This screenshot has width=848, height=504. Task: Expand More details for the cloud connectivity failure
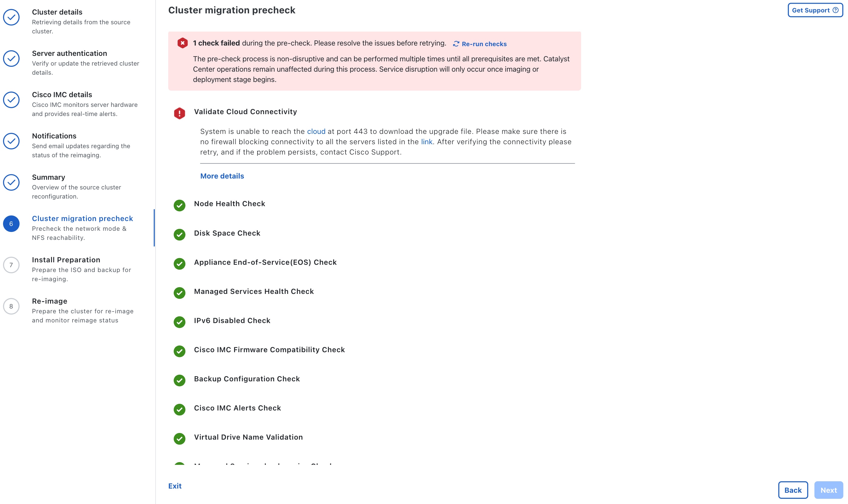click(x=222, y=176)
